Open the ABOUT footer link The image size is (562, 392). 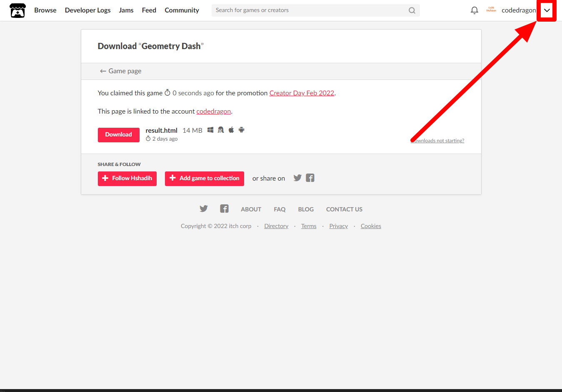pos(251,209)
